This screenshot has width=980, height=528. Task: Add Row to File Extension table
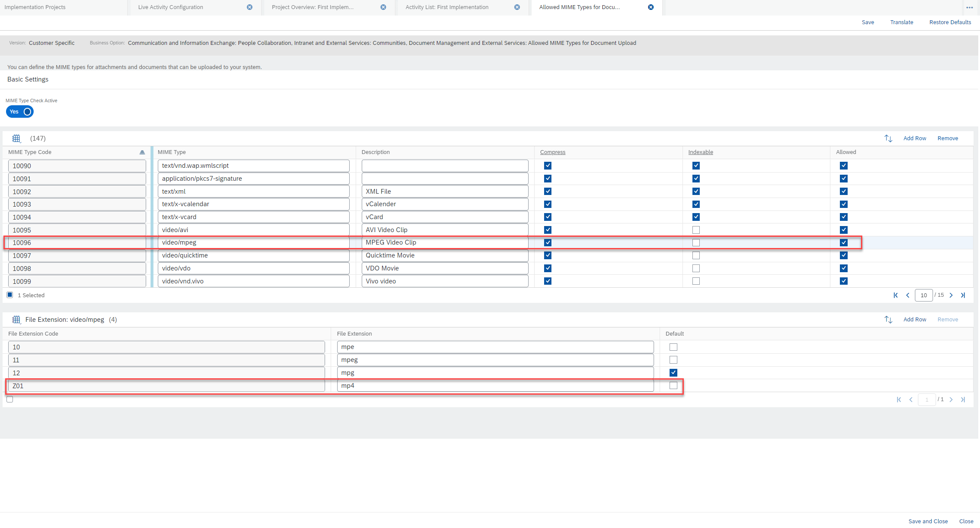tap(915, 320)
